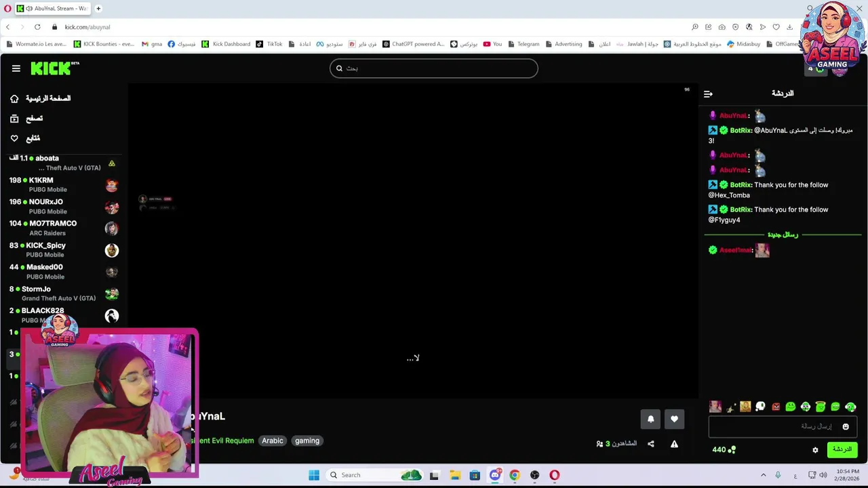868x488 pixels.
Task: Open Midasbuy bookmark
Action: coord(743,44)
